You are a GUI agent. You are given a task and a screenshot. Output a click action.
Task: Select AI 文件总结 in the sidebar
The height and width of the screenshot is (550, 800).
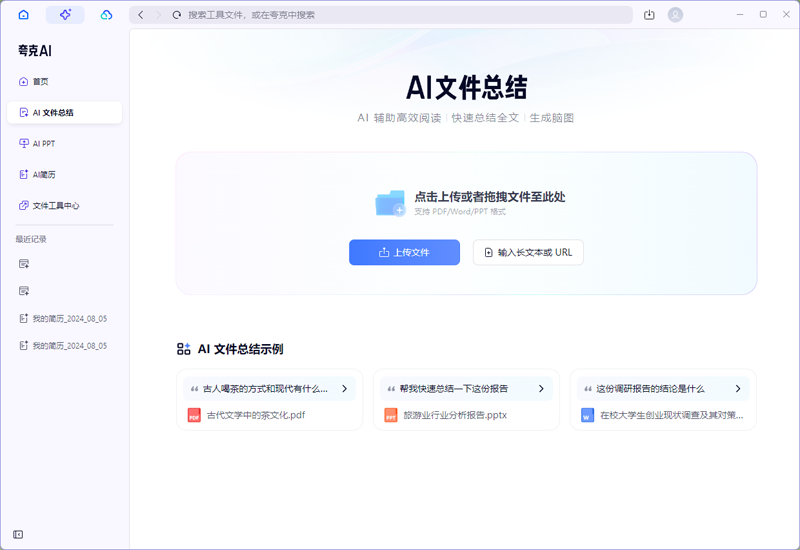coord(65,112)
